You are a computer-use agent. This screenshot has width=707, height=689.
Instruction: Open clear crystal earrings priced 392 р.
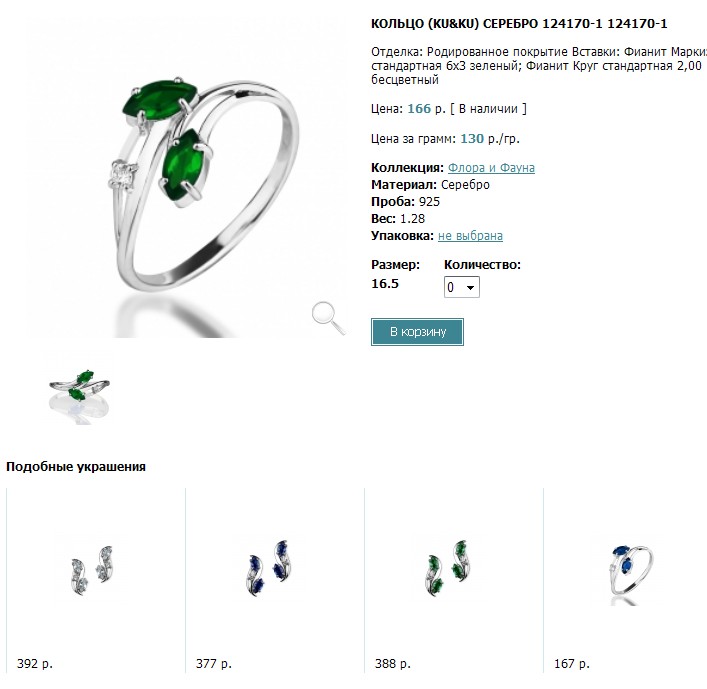click(92, 571)
